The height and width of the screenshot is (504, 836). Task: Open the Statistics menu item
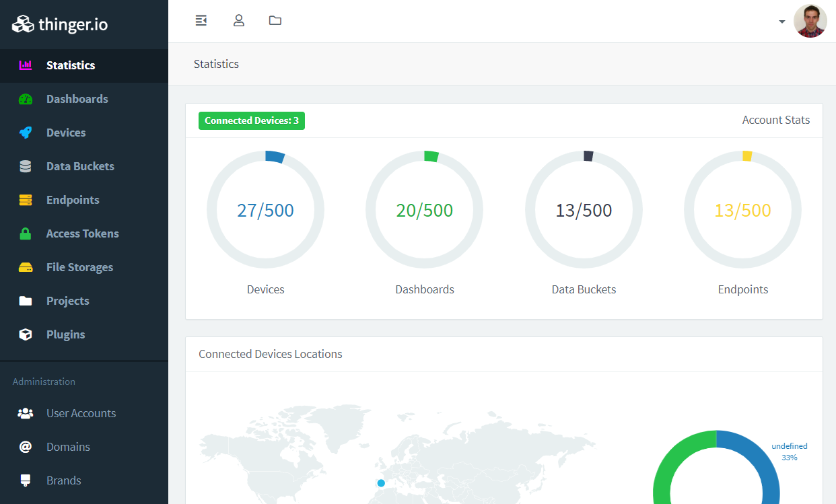pos(84,65)
